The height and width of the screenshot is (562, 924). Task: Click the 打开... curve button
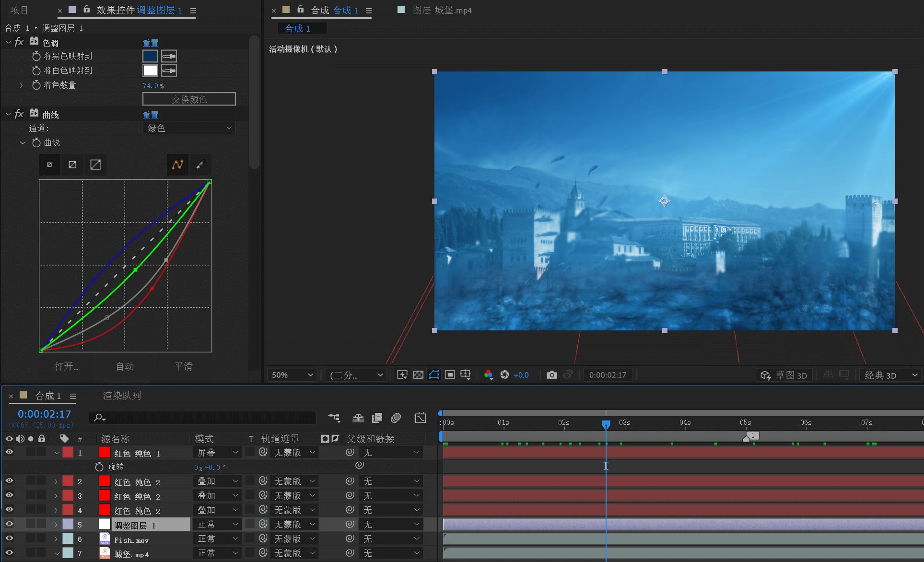click(x=67, y=366)
